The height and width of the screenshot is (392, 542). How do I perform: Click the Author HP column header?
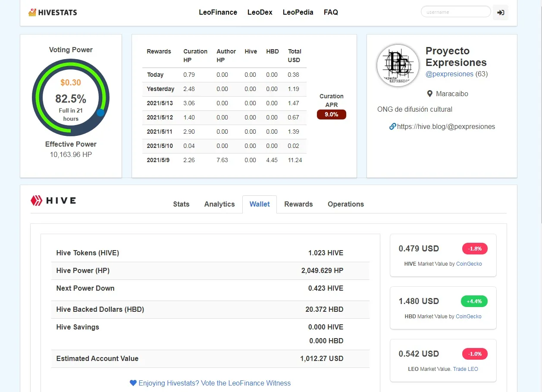[x=226, y=56]
